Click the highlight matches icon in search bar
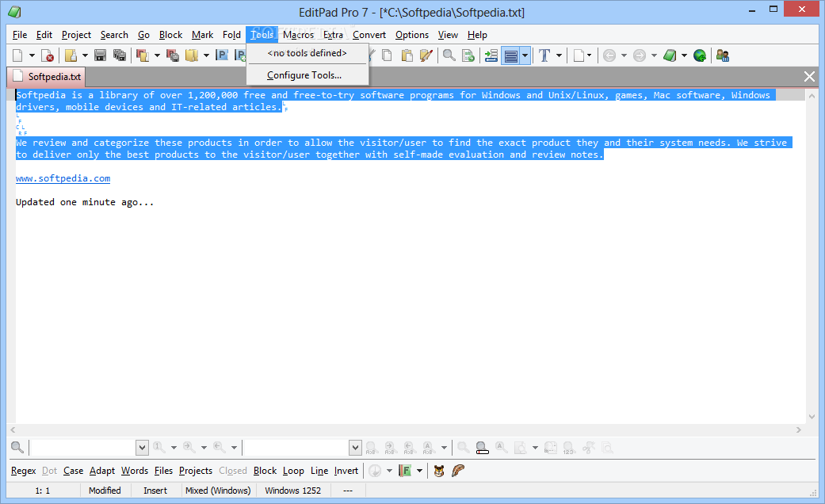The width and height of the screenshot is (825, 504). [482, 448]
